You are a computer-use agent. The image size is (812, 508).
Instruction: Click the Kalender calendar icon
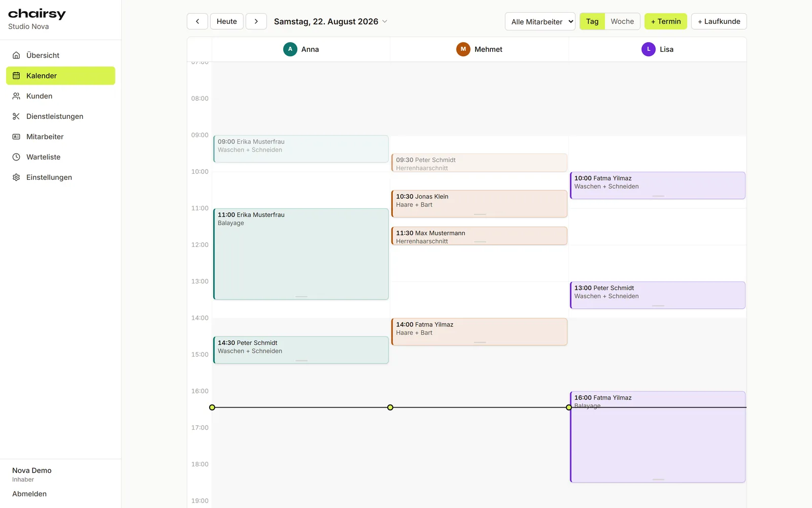[16, 76]
